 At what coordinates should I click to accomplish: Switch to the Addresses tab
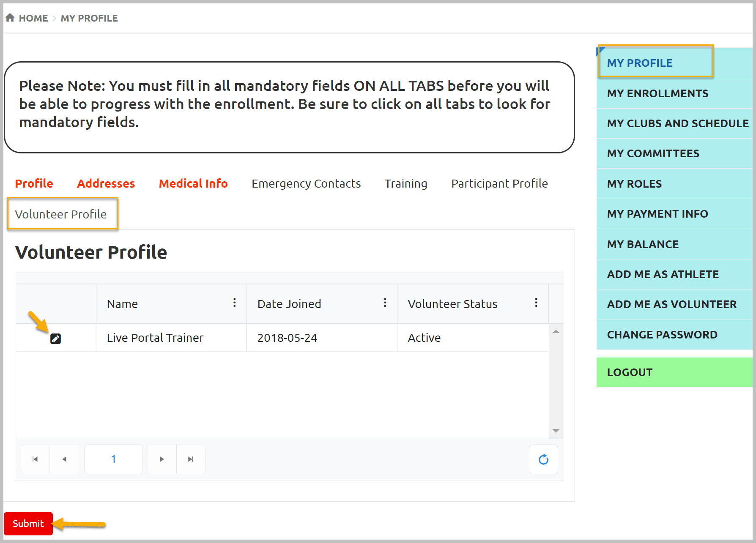click(x=106, y=183)
